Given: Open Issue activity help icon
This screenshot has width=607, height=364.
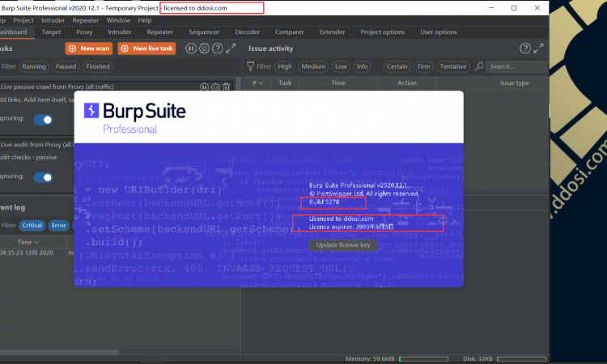Looking at the screenshot, I should 525,49.
